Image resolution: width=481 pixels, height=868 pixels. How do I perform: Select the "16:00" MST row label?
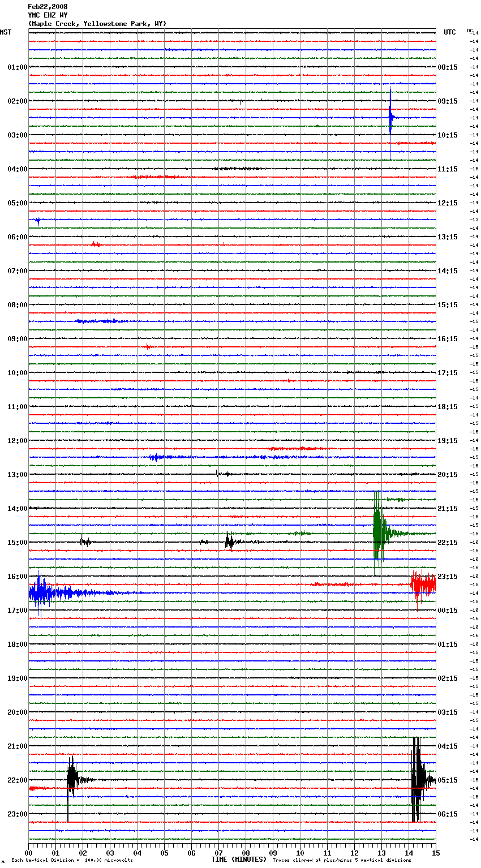tap(18, 577)
